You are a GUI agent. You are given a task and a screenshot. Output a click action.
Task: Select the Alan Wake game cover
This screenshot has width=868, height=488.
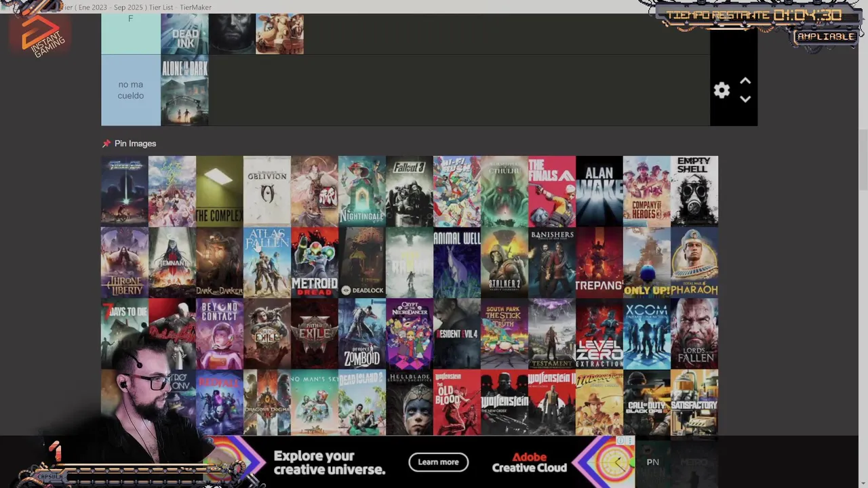coord(599,191)
